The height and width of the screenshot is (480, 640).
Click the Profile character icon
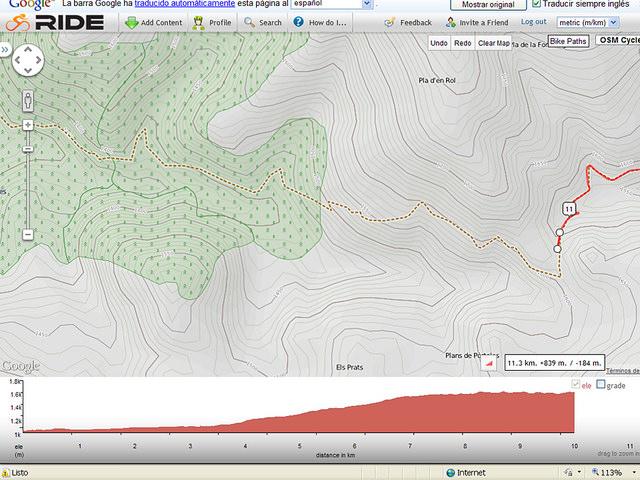[198, 22]
